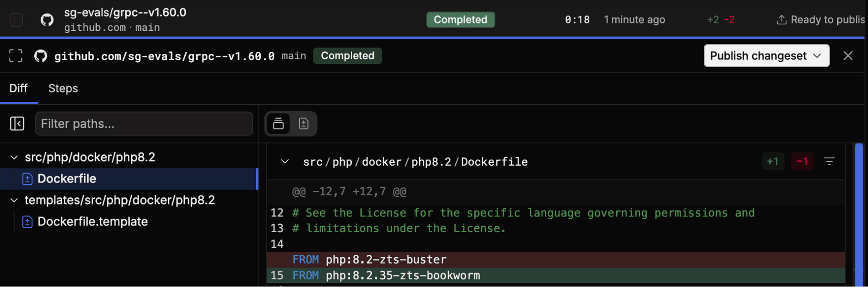Click the main branch label
This screenshot has height=287, width=868.
[x=294, y=56]
